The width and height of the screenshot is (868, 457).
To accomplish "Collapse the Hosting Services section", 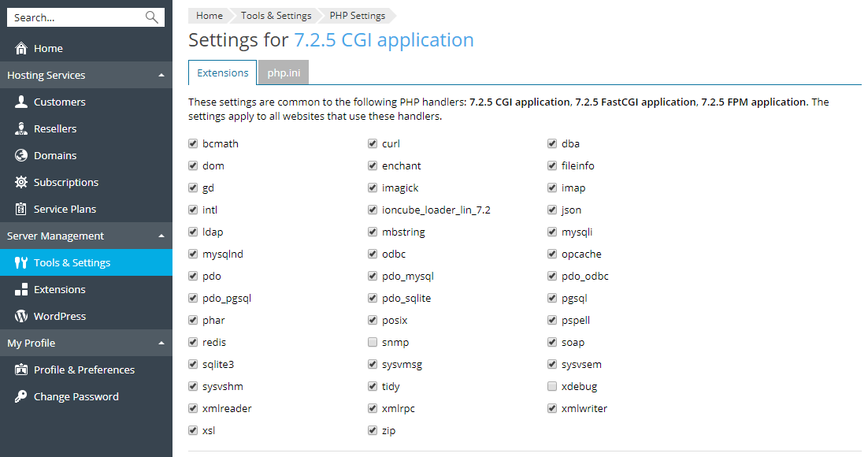I will point(161,76).
